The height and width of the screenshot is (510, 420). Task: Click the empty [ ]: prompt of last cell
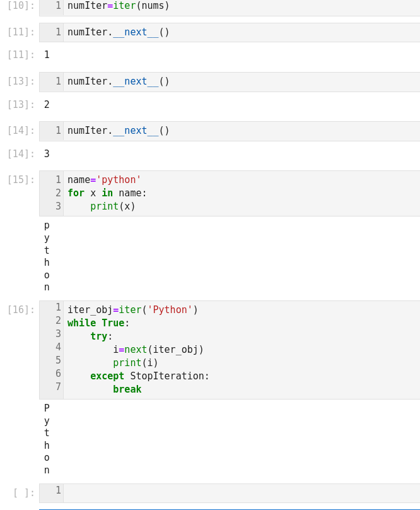[23, 493]
